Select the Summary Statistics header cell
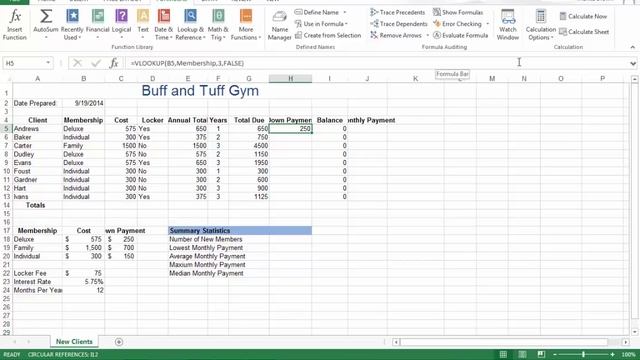This screenshot has height=360, width=640. click(240, 231)
